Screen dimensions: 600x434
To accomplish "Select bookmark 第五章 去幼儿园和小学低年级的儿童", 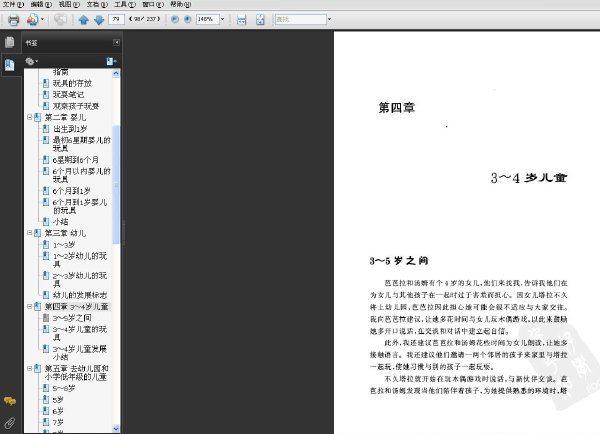I will point(77,372).
